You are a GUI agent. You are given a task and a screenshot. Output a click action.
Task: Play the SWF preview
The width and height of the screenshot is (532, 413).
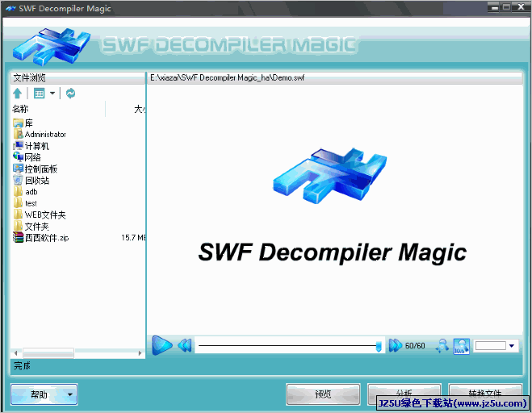[161, 345]
